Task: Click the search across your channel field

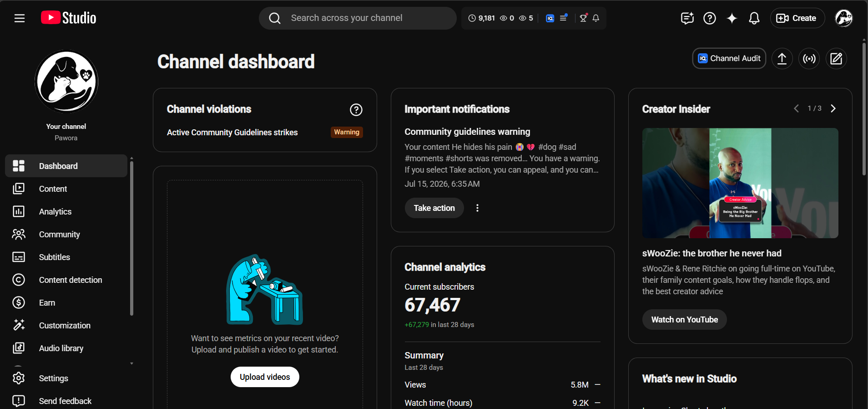Action: pos(358,18)
